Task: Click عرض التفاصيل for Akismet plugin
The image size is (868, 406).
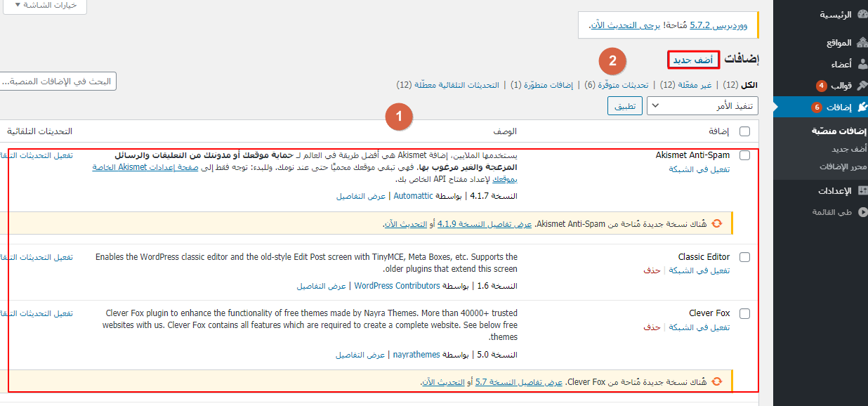Action: coord(361,197)
